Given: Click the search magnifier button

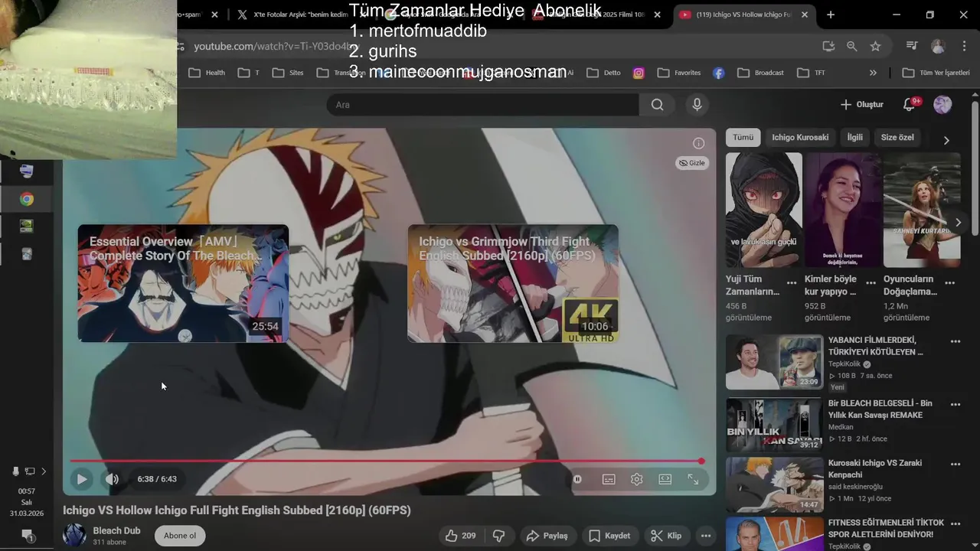Looking at the screenshot, I should [657, 105].
